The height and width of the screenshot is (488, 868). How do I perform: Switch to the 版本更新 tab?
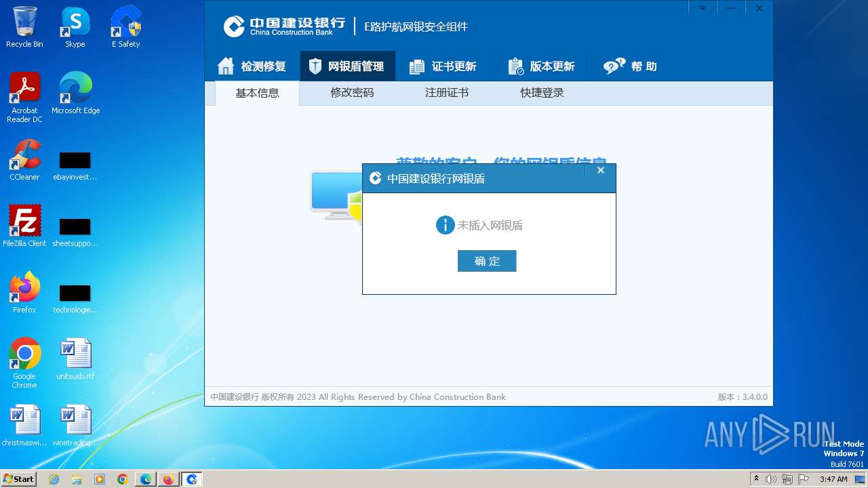point(541,66)
